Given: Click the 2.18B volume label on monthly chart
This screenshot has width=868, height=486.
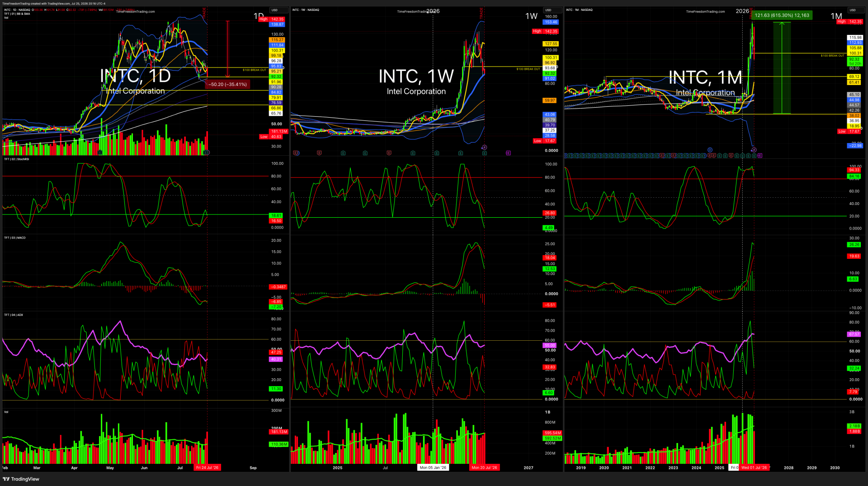Looking at the screenshot, I should [854, 426].
